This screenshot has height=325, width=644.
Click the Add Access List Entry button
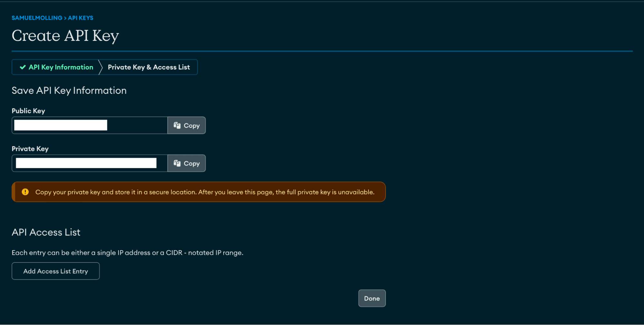pos(55,271)
